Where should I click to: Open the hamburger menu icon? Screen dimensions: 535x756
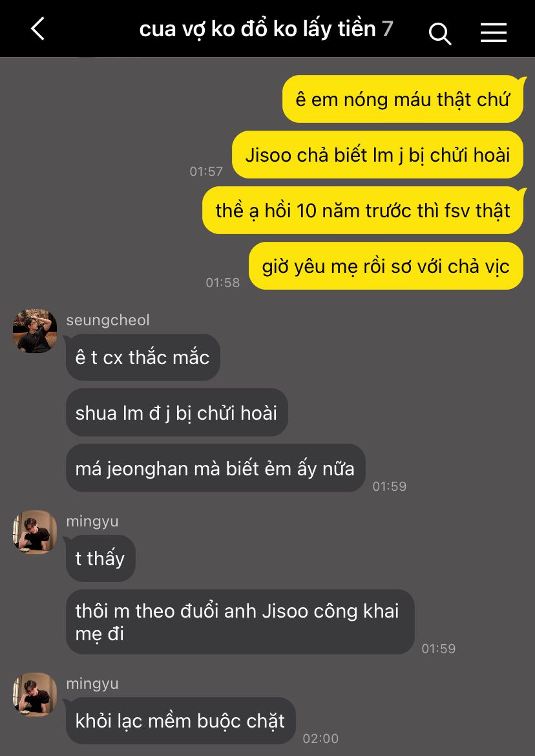494,32
